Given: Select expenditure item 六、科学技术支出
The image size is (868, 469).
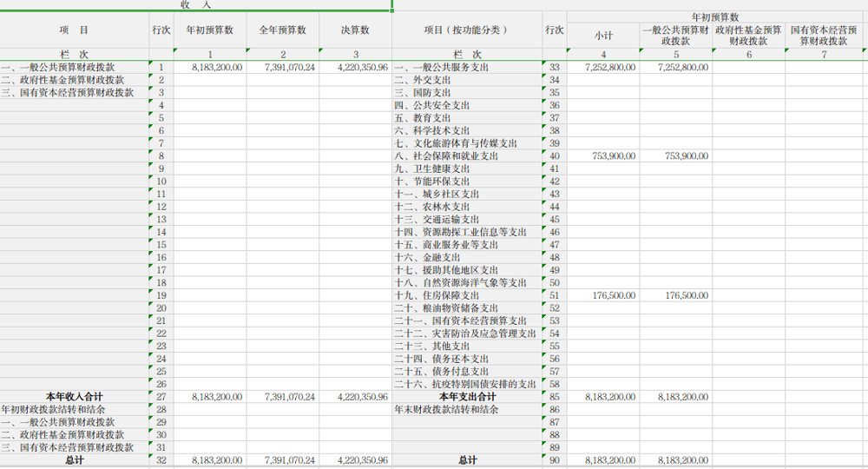Looking at the screenshot, I should [467, 130].
